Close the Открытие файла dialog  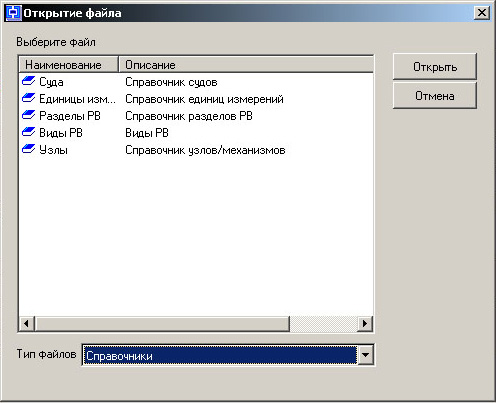(x=482, y=13)
